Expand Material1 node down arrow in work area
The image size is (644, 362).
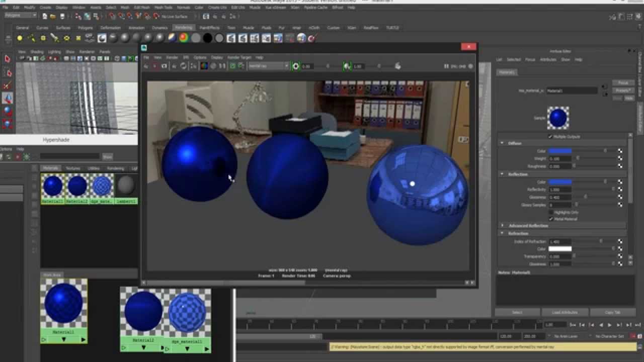[64, 339]
